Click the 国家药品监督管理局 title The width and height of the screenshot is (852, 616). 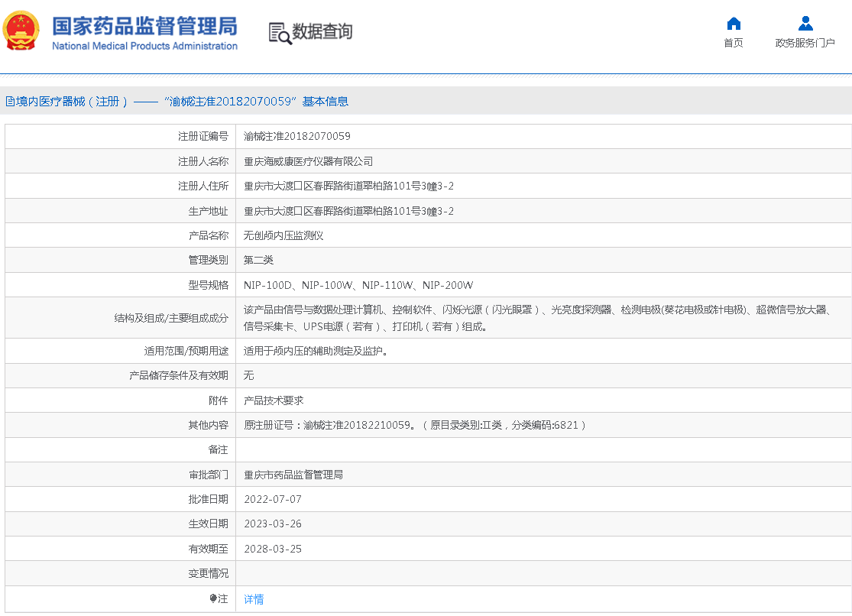coord(144,25)
